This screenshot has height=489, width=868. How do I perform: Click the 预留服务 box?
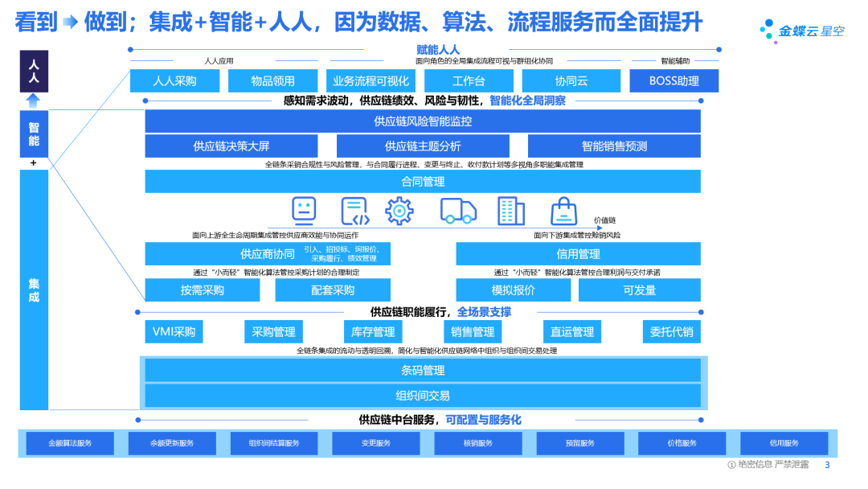point(580,443)
